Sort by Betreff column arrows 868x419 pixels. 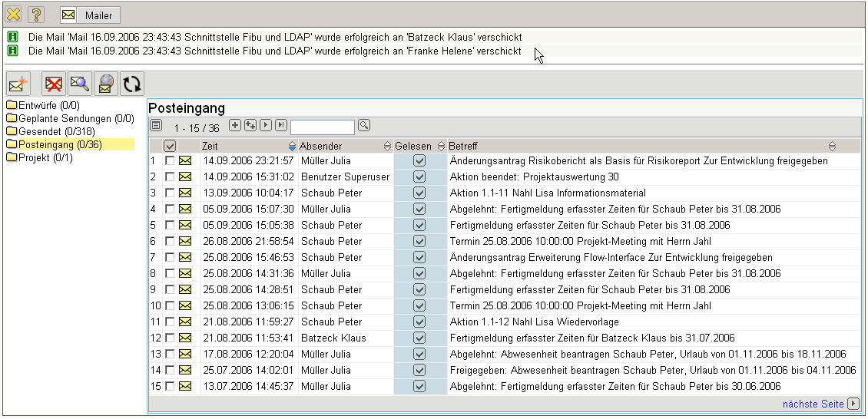832,146
